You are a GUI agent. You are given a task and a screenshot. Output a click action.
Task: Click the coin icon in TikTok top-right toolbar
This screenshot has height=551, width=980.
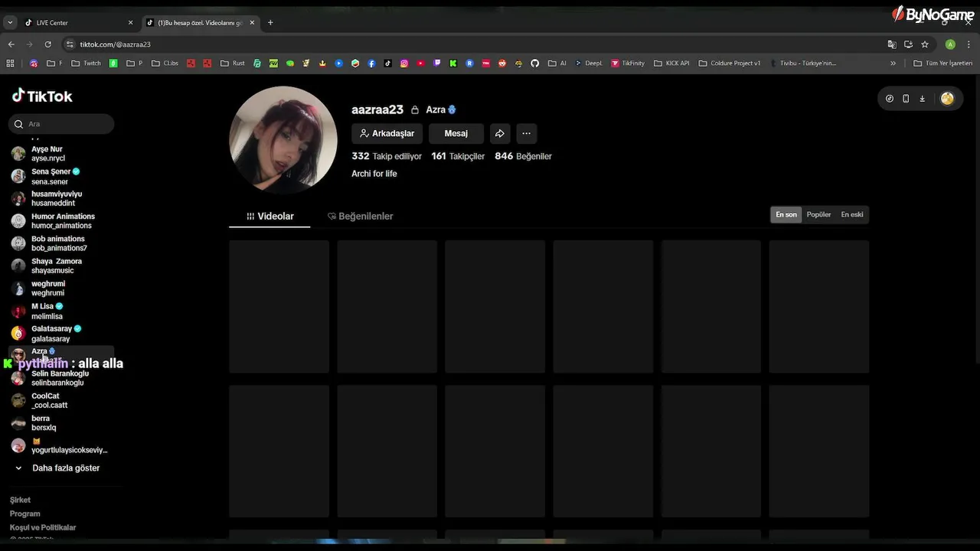(890, 98)
